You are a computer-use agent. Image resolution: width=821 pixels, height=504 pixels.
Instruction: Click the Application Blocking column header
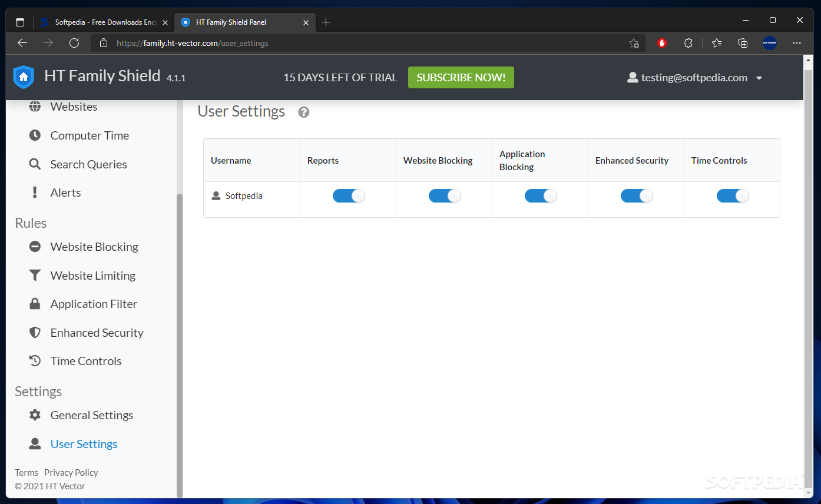540,160
